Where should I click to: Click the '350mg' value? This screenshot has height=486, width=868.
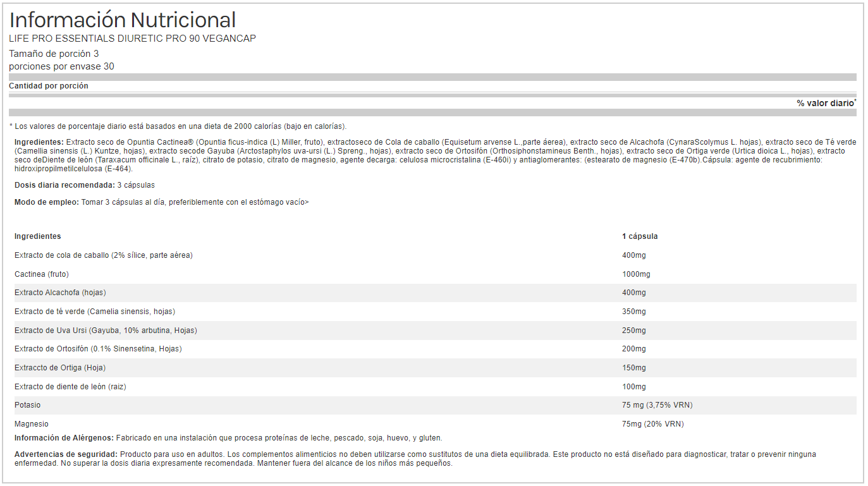coord(634,312)
